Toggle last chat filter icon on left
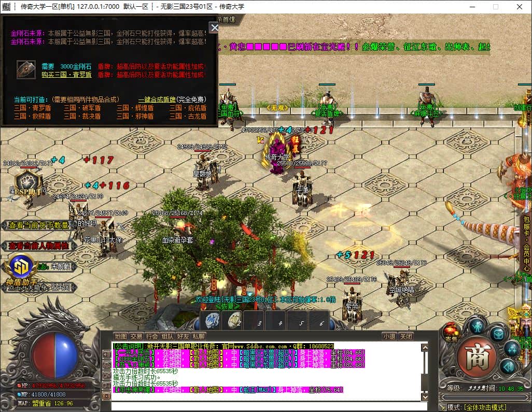This screenshot has width=532, height=412. (106, 395)
